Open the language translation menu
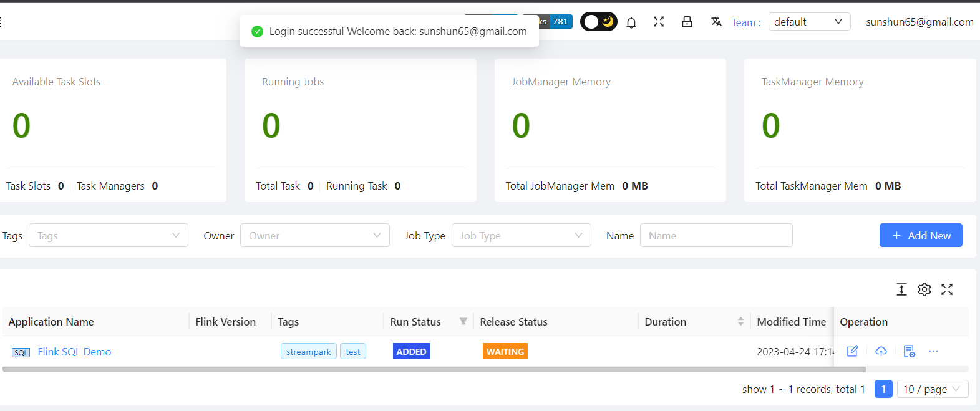The width and height of the screenshot is (980, 411). tap(716, 22)
